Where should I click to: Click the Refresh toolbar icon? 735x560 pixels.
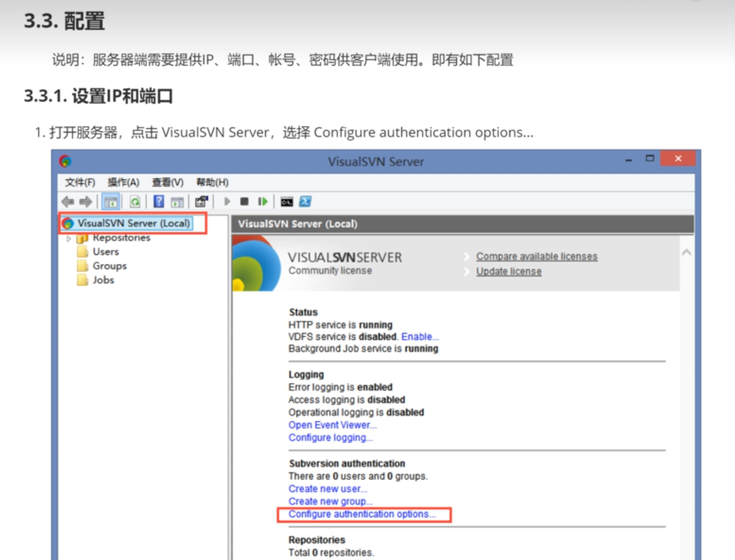(x=135, y=202)
